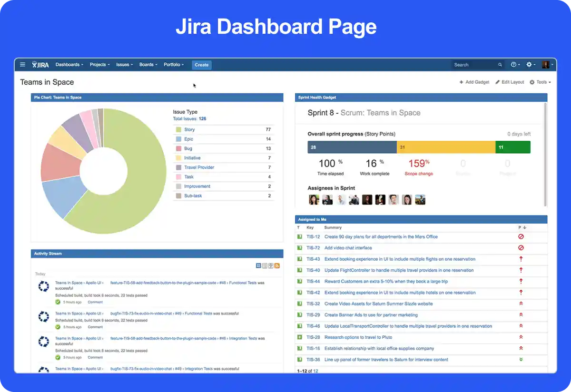Open the settings gear menu
The height and width of the screenshot is (392, 571).
[531, 65]
